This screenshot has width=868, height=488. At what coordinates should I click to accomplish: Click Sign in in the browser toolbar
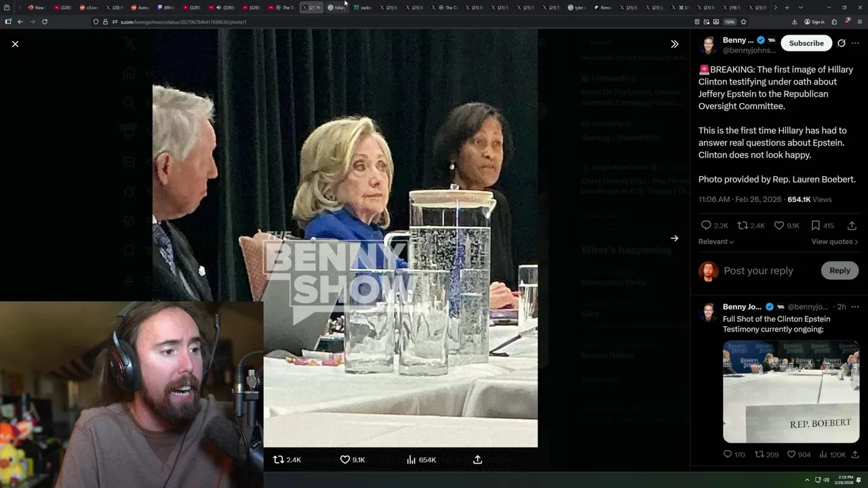coord(814,22)
